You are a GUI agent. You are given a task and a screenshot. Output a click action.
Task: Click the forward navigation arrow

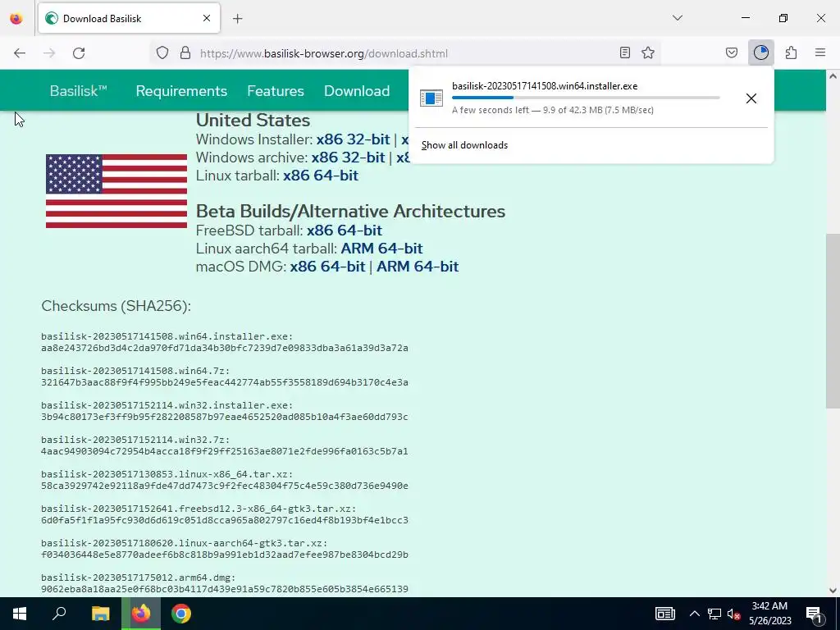pyautogui.click(x=49, y=53)
